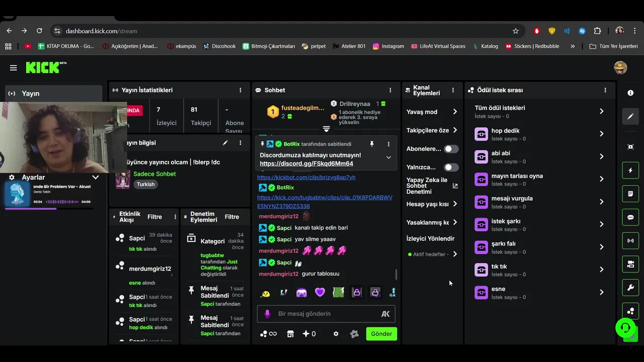Click the channel points infinity icon
This screenshot has width=644, height=362.
tap(268, 334)
